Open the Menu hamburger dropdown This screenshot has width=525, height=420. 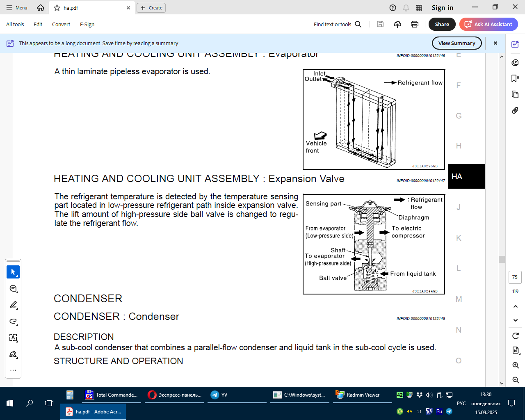tap(17, 8)
